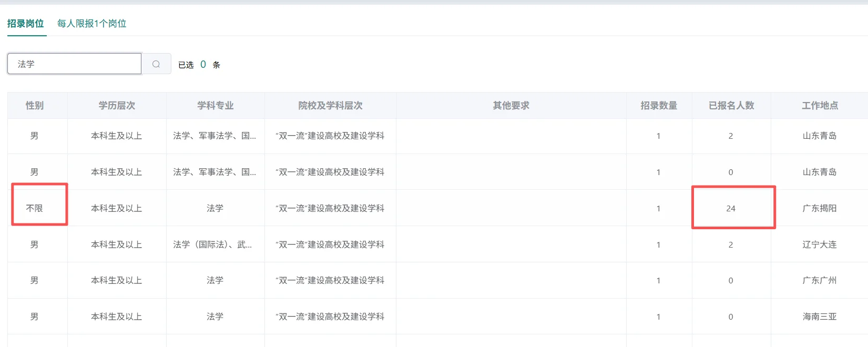The image size is (868, 347).
Task: Click the 学历层次 column header
Action: pos(117,106)
